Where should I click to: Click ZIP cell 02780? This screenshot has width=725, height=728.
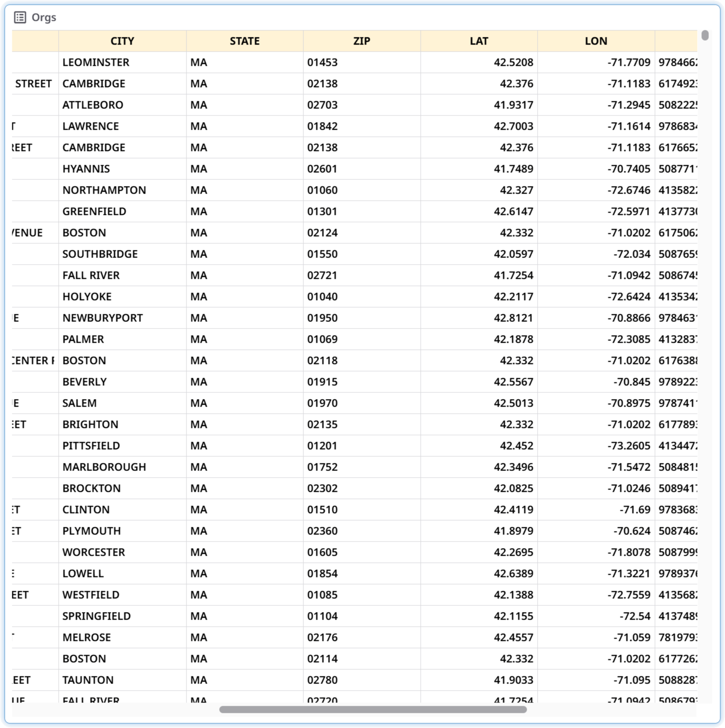[x=362, y=680]
